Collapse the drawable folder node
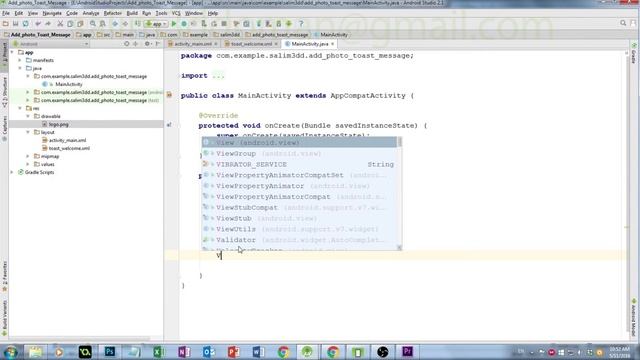 [28, 116]
